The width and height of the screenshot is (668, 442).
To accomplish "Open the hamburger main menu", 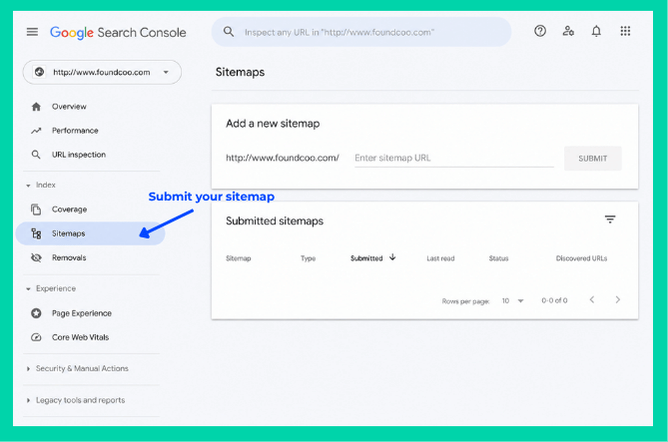I will 32,32.
